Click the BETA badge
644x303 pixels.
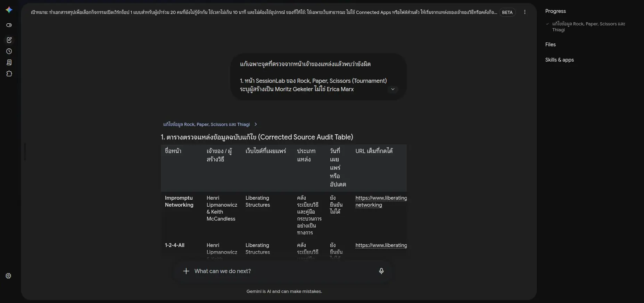tap(507, 12)
